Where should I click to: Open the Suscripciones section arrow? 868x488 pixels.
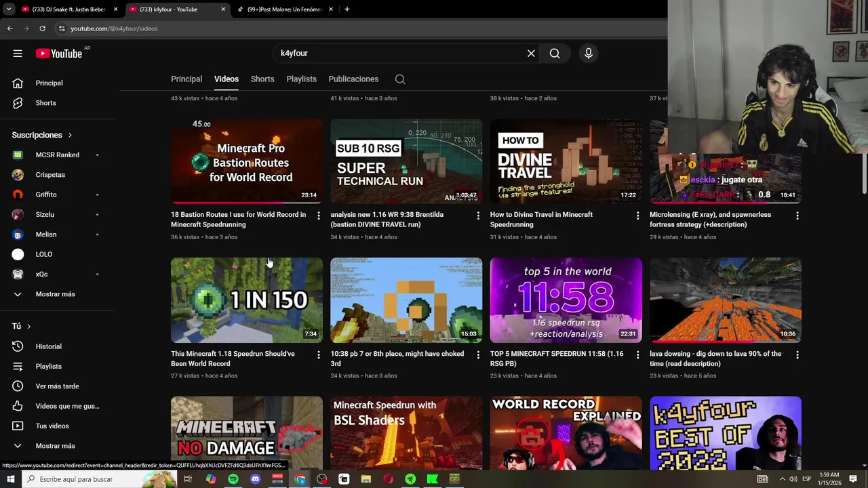[70, 135]
